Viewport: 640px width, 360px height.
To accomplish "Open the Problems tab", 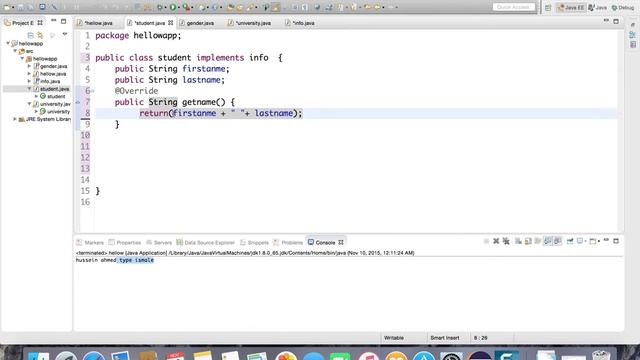I will (288, 242).
